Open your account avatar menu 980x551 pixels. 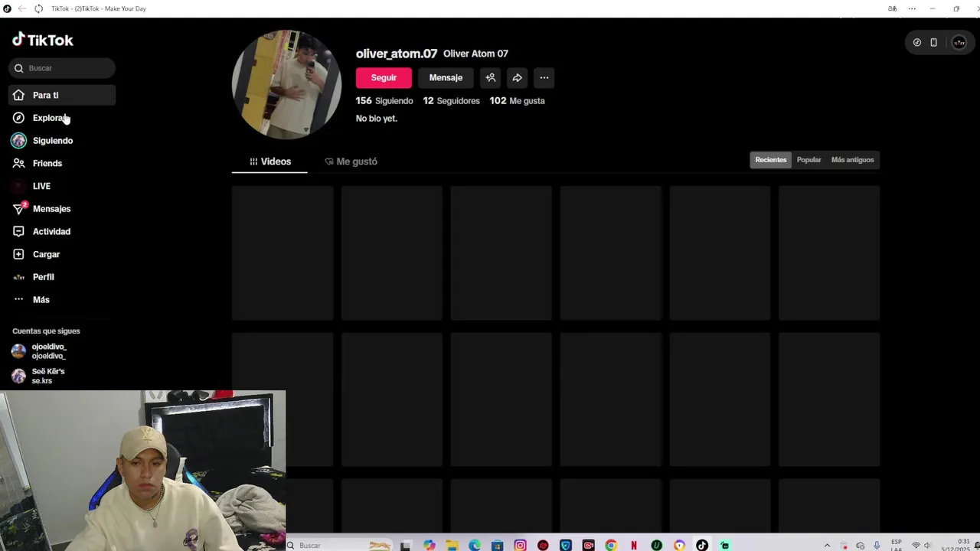point(959,43)
